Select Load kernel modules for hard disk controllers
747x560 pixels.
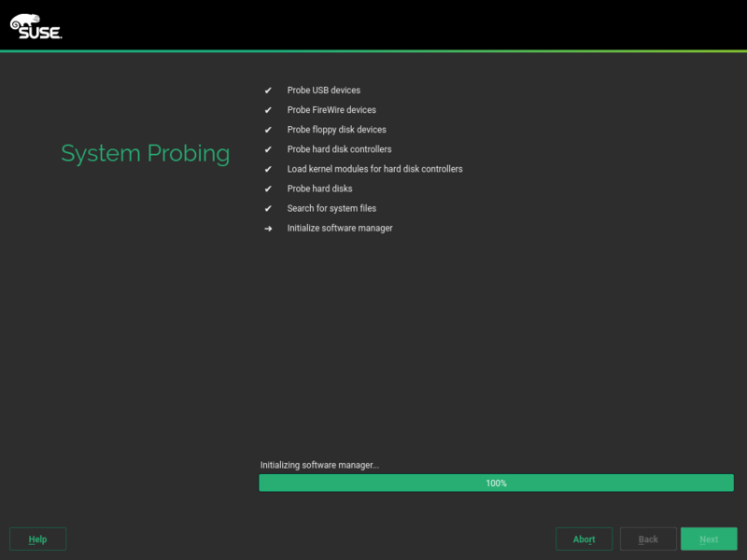coord(374,169)
